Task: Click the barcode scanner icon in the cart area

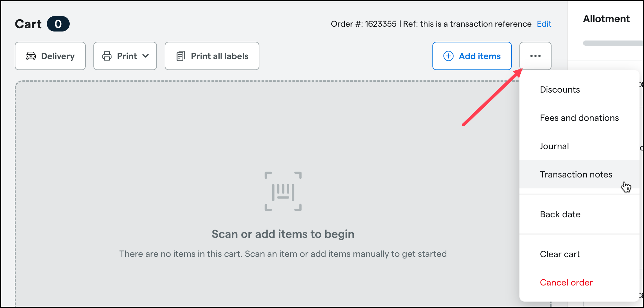Action: [283, 191]
